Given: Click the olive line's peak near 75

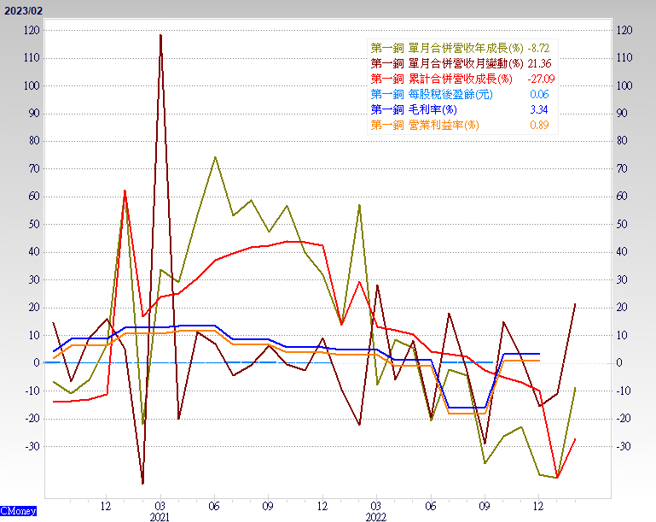Looking at the screenshot, I should tap(214, 156).
